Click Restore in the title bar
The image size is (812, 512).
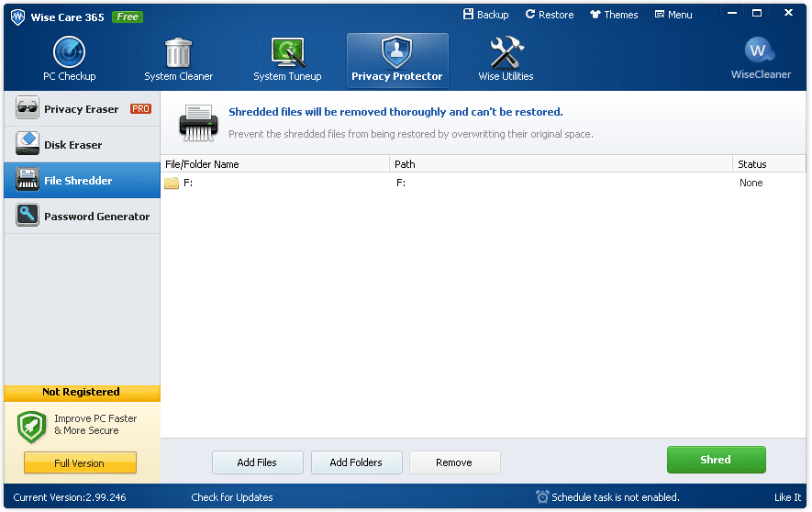pos(549,15)
